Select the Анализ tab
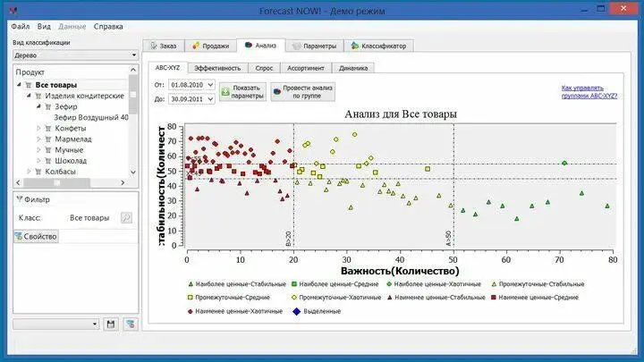 pos(261,46)
